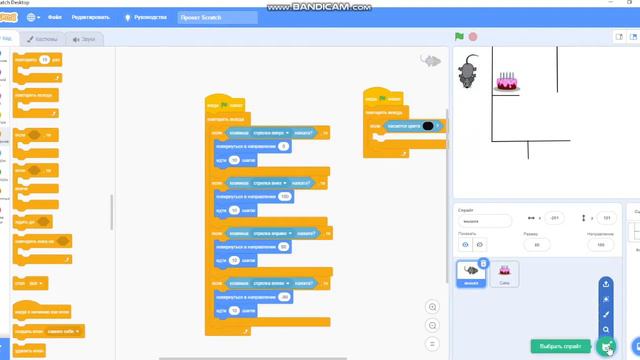
Task: Click the block palette vertical scrollbar
Action: click(112, 212)
